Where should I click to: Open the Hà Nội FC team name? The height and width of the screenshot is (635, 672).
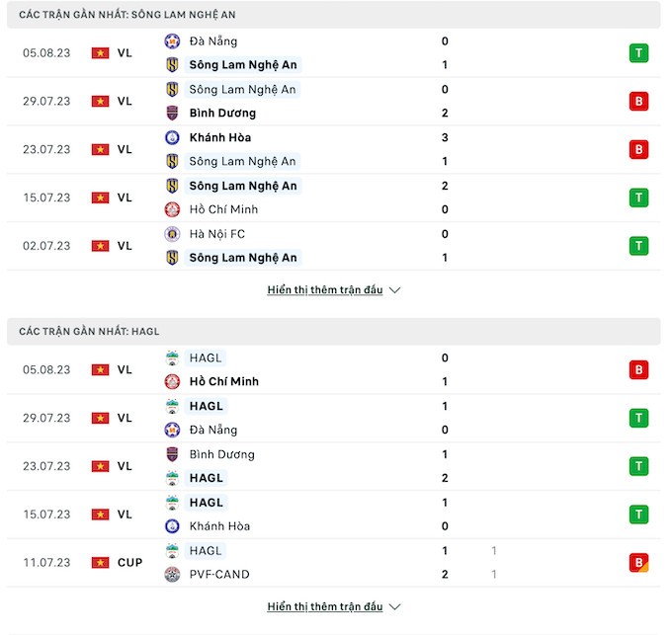[216, 234]
